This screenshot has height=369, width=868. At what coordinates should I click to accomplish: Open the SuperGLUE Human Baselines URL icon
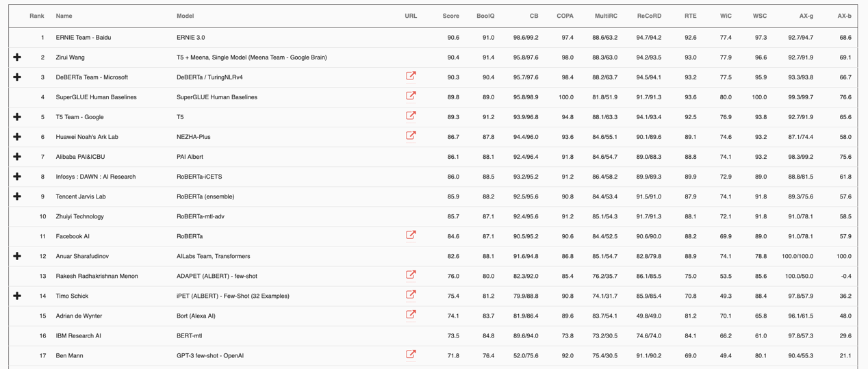point(411,96)
